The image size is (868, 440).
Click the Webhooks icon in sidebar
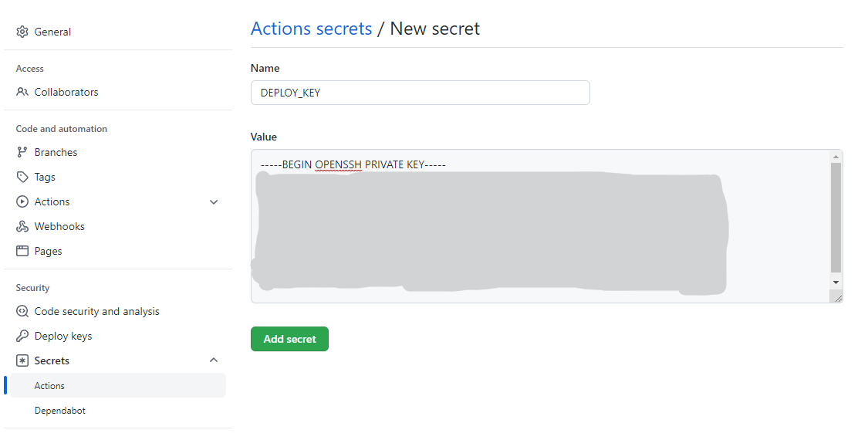[x=22, y=226]
